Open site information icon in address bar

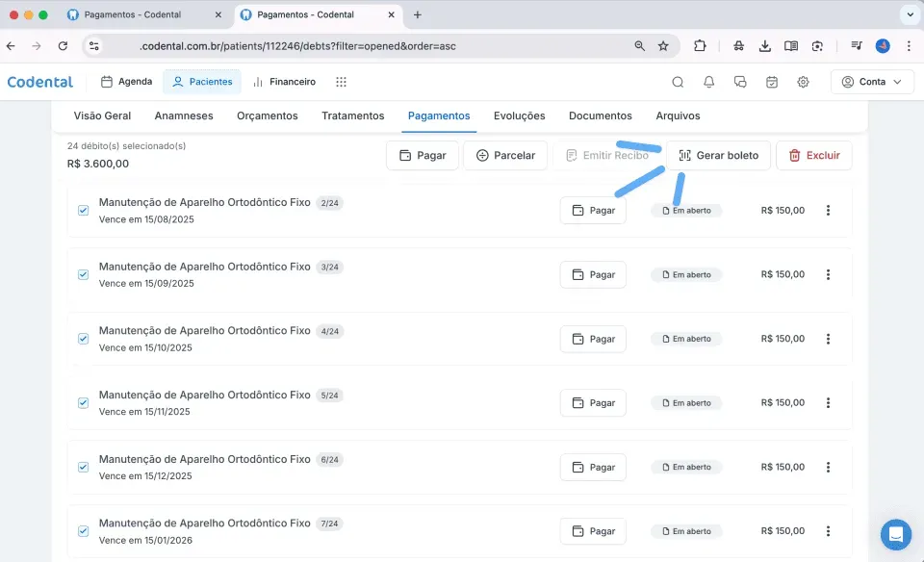click(x=93, y=46)
